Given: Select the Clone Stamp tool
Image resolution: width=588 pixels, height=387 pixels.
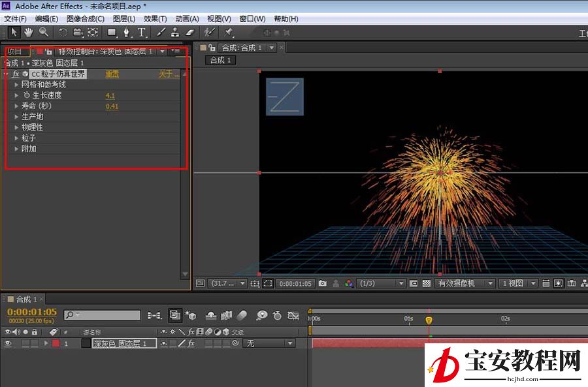Looking at the screenshot, I should point(175,33).
